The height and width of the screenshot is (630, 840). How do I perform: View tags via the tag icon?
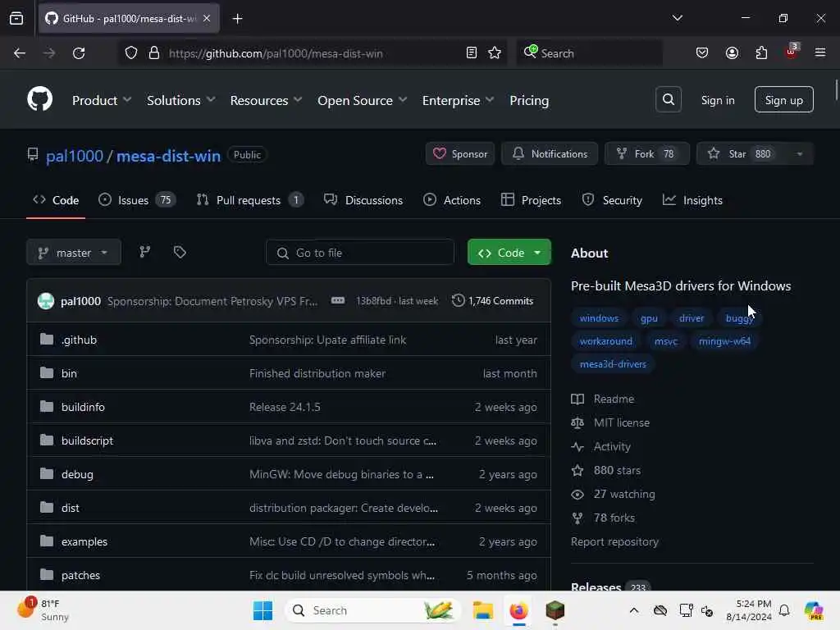(180, 252)
